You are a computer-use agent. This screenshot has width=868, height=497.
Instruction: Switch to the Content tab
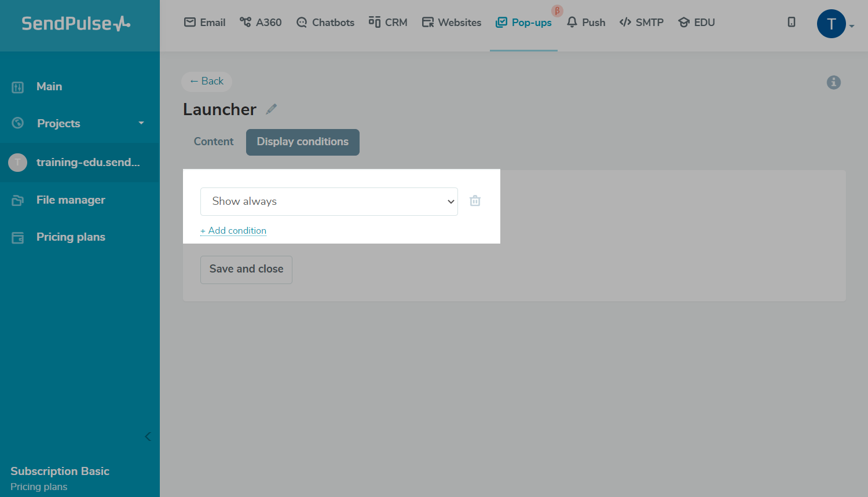click(x=214, y=142)
